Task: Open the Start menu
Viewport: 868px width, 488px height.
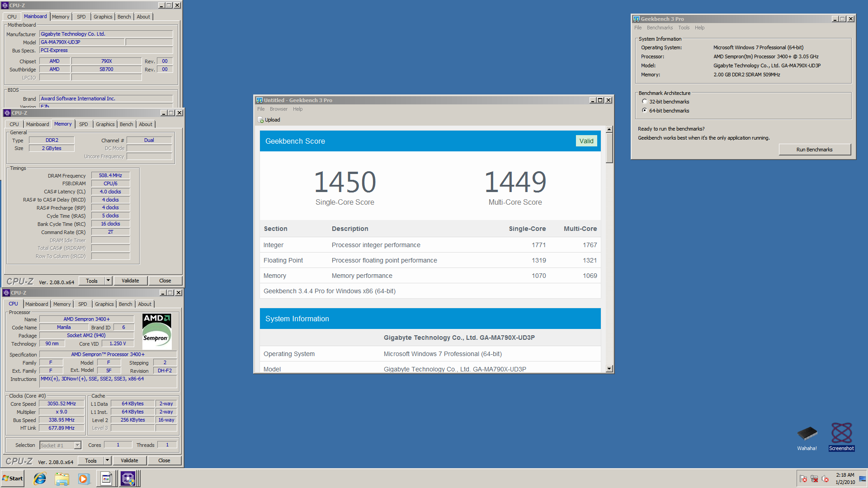Action: [13, 479]
